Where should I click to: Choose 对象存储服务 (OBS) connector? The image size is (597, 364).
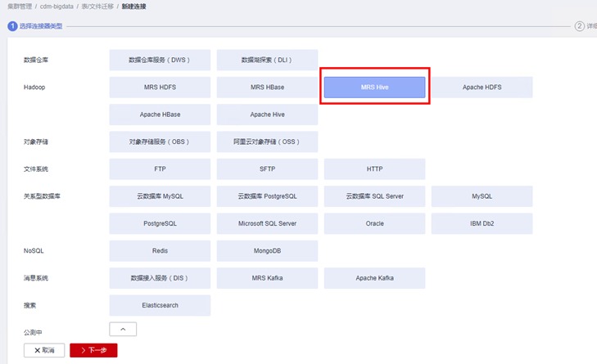(x=160, y=142)
